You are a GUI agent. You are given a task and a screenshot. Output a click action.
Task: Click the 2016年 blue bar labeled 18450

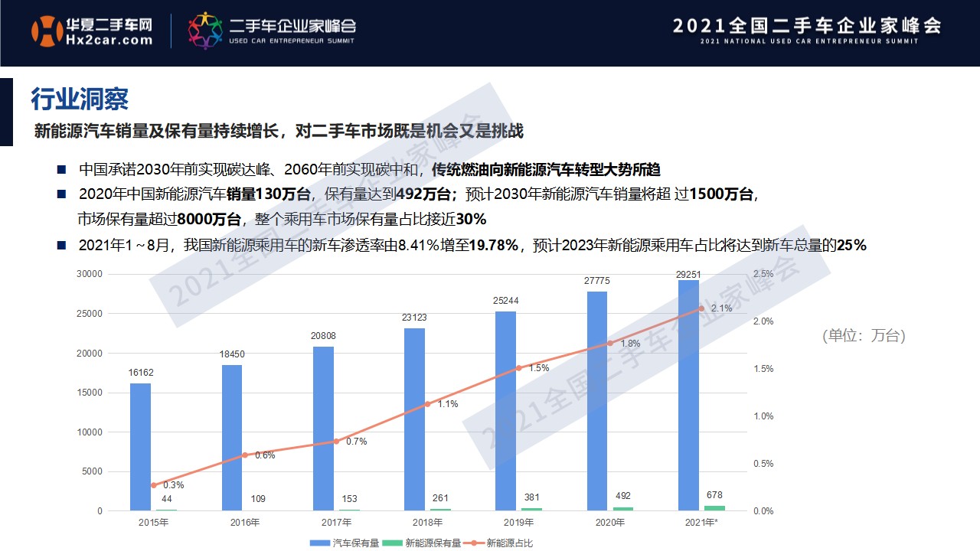232,438
